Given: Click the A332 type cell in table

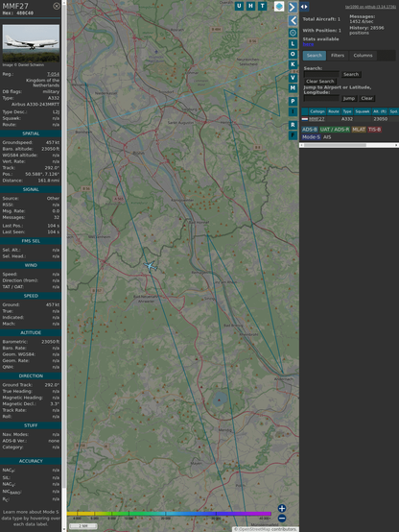Looking at the screenshot, I should coord(347,119).
